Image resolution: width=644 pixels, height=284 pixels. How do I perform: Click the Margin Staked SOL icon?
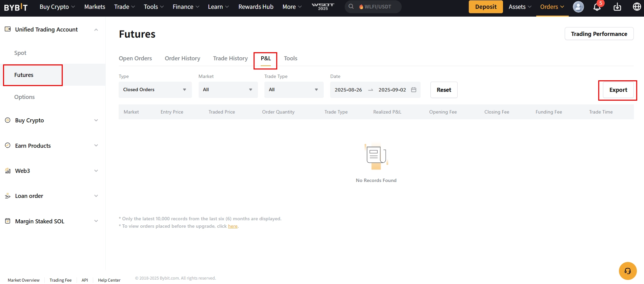[x=7, y=221]
